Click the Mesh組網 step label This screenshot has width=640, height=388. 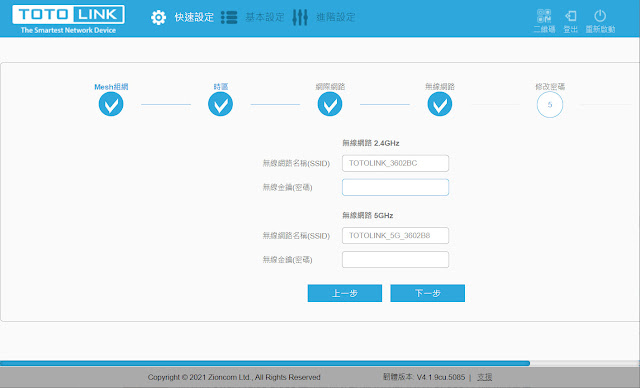(x=111, y=86)
